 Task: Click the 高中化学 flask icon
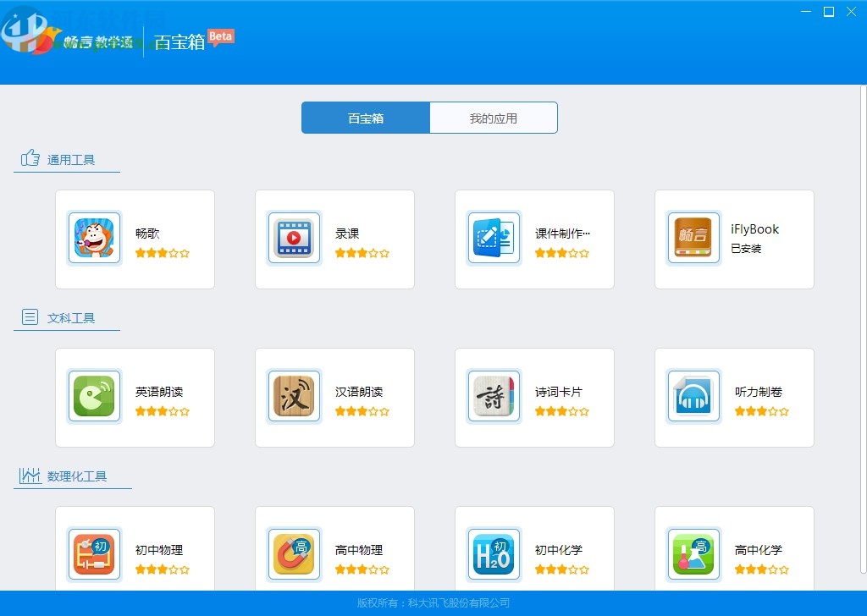pos(693,554)
